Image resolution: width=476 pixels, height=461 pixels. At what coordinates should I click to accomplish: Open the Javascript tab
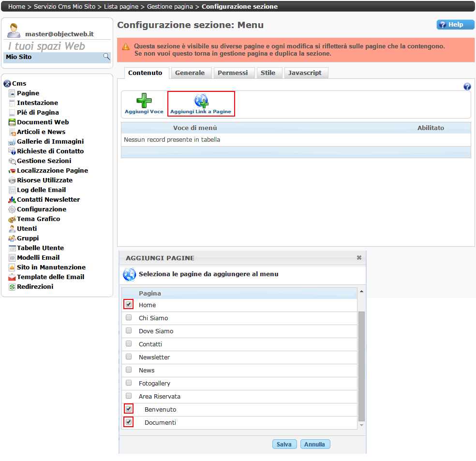click(x=305, y=73)
